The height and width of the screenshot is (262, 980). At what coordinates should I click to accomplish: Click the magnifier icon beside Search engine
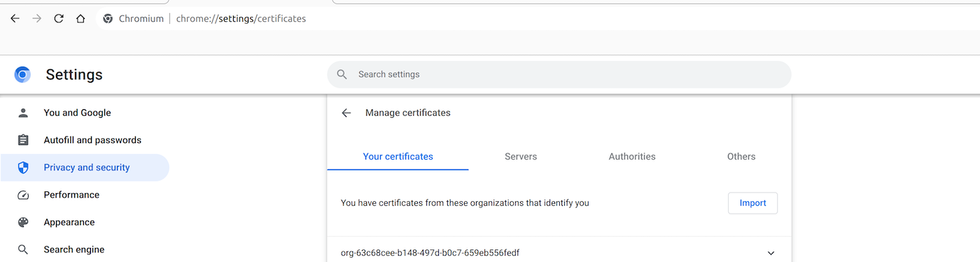(x=23, y=249)
